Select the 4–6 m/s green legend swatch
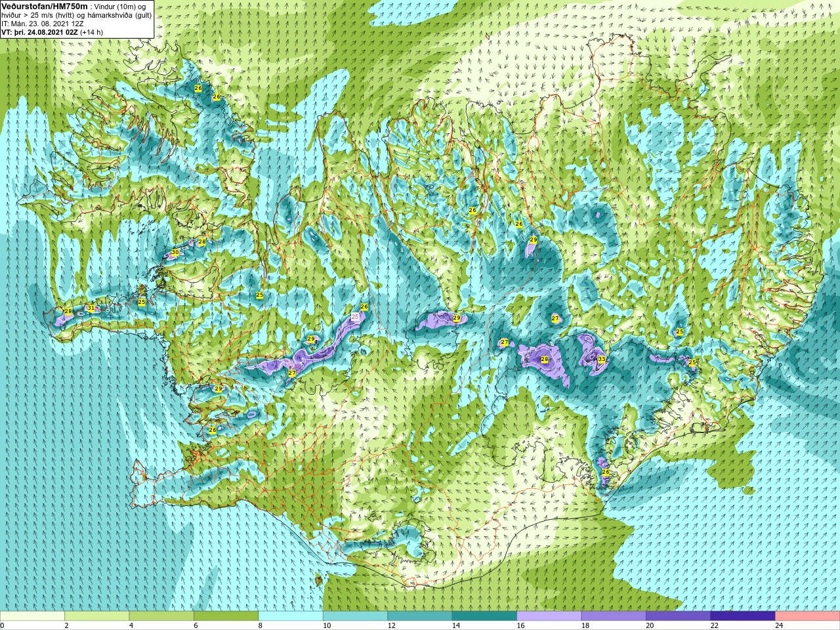Viewport: 840px width, 630px height. coord(161,616)
